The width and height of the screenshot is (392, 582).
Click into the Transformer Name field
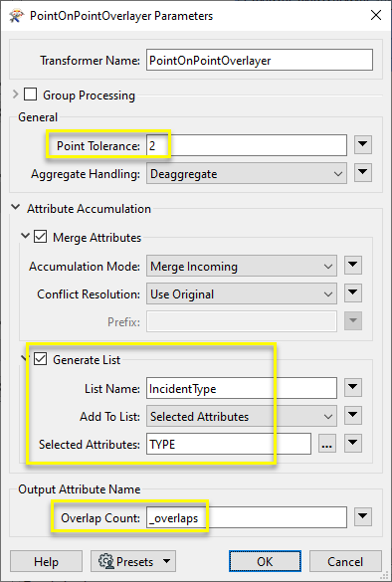tap(260, 60)
